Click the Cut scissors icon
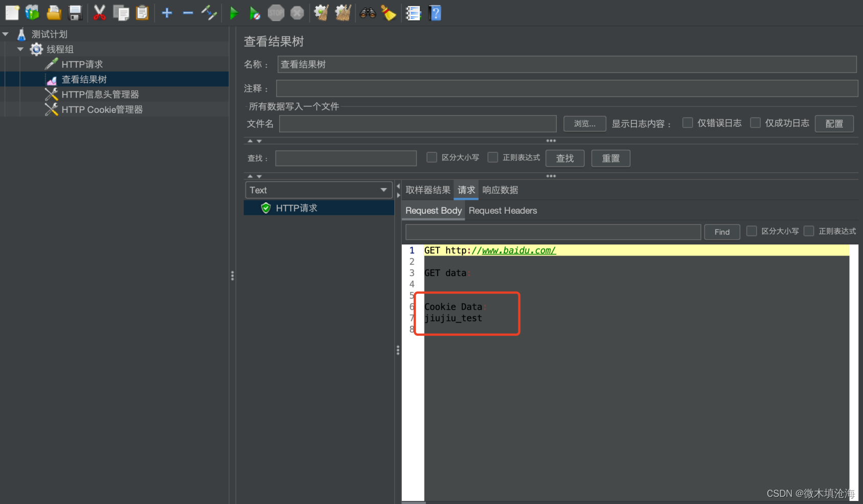 point(100,13)
